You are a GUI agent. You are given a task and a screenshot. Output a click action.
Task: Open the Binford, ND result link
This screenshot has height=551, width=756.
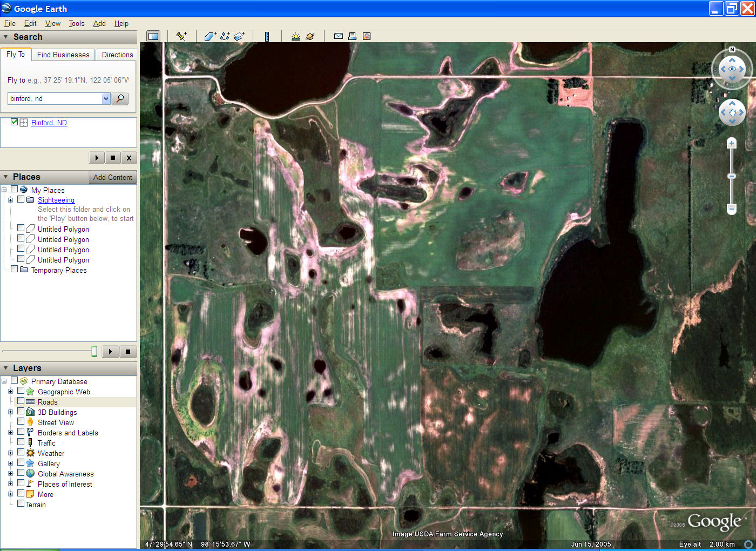coord(49,123)
